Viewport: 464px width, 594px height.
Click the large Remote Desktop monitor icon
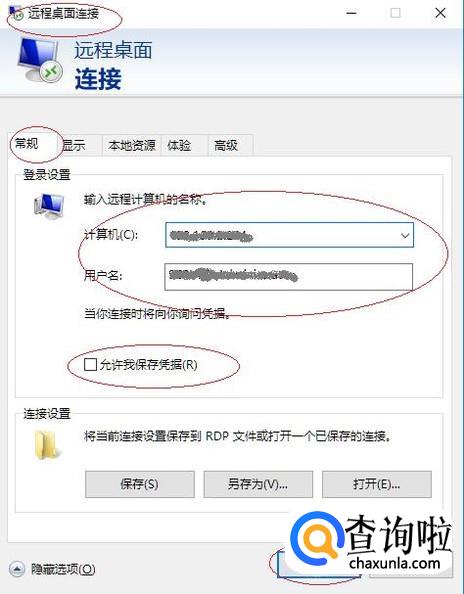40,59
